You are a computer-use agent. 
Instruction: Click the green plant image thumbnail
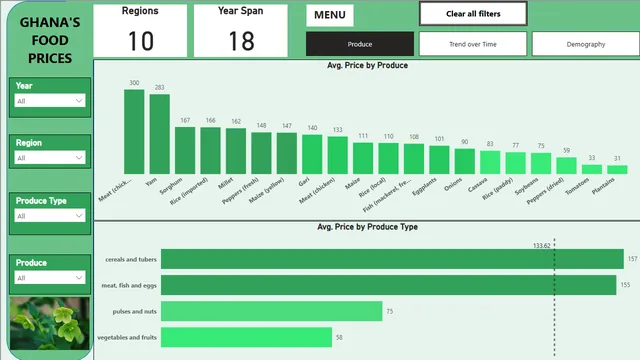click(x=50, y=323)
